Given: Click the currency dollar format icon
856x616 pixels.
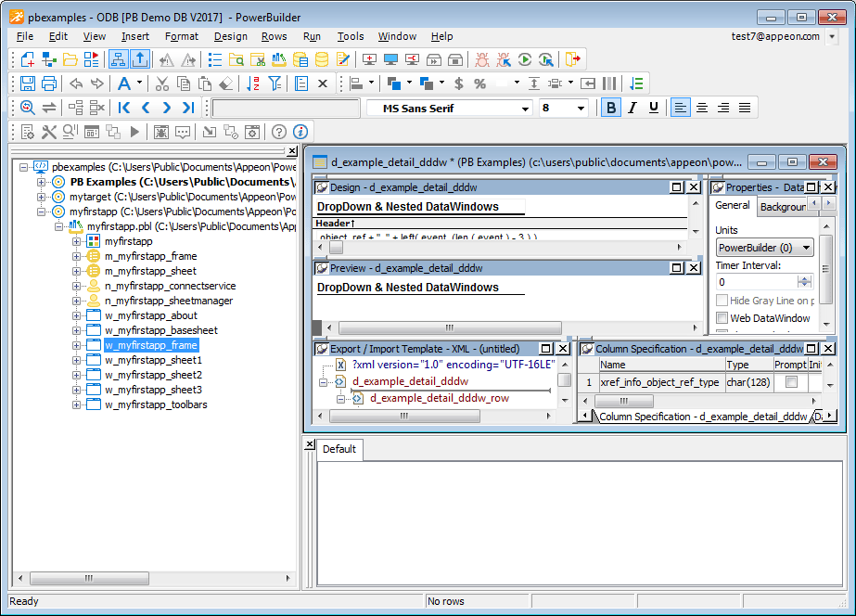Looking at the screenshot, I should [x=458, y=83].
